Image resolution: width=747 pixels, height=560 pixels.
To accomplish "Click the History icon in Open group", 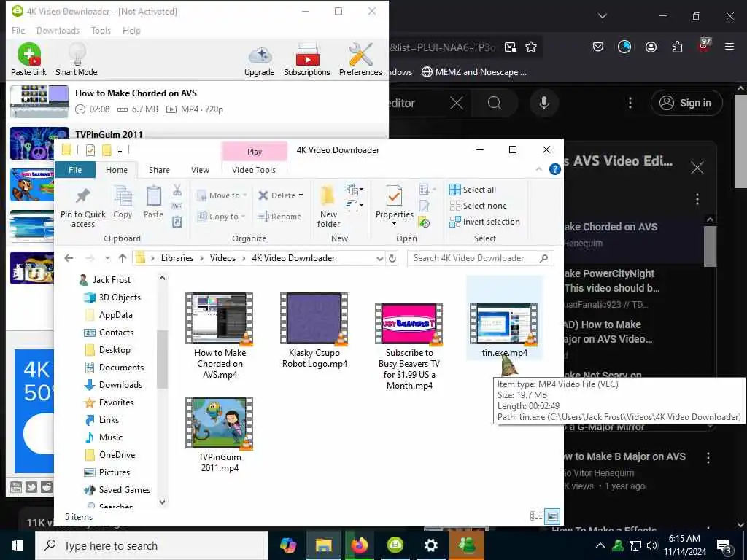I will click(x=424, y=222).
